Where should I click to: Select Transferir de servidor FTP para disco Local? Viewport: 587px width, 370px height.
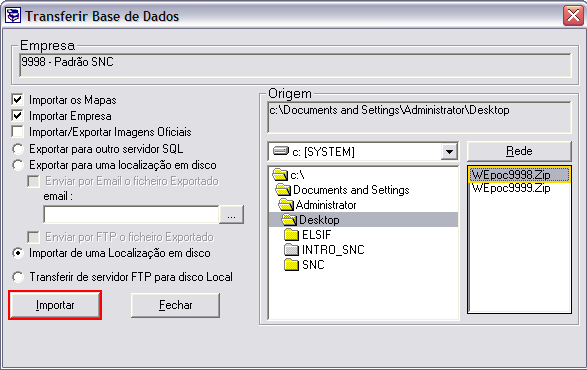[x=18, y=277]
